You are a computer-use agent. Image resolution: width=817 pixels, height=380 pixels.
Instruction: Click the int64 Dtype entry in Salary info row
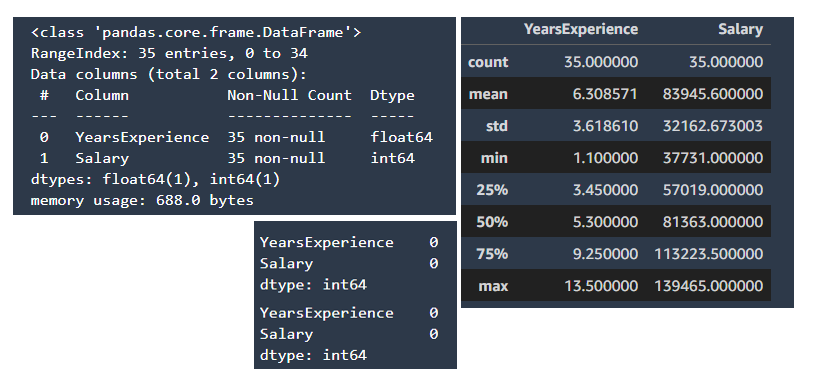tap(392, 158)
